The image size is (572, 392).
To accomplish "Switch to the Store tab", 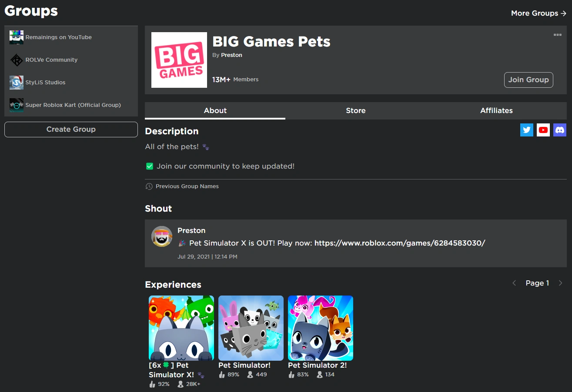I will point(355,110).
